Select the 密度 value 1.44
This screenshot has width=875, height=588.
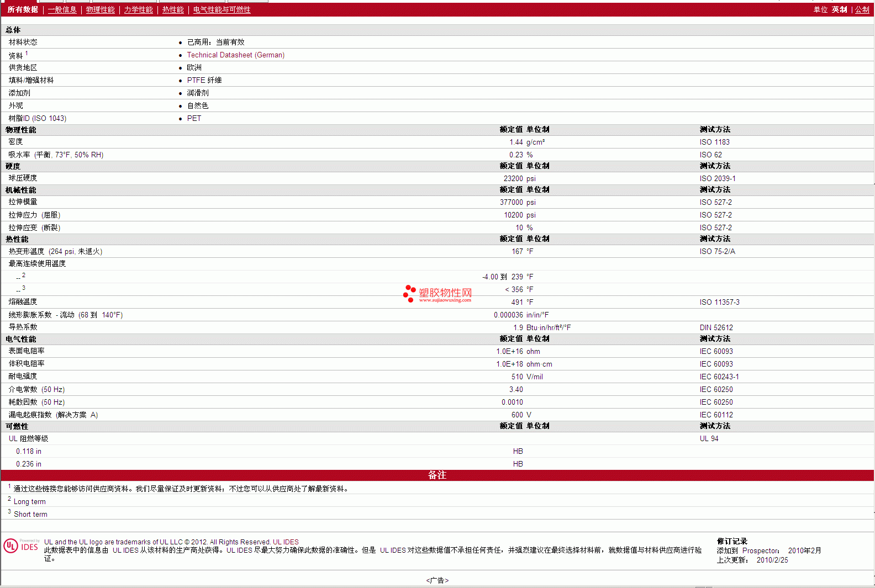click(x=516, y=142)
